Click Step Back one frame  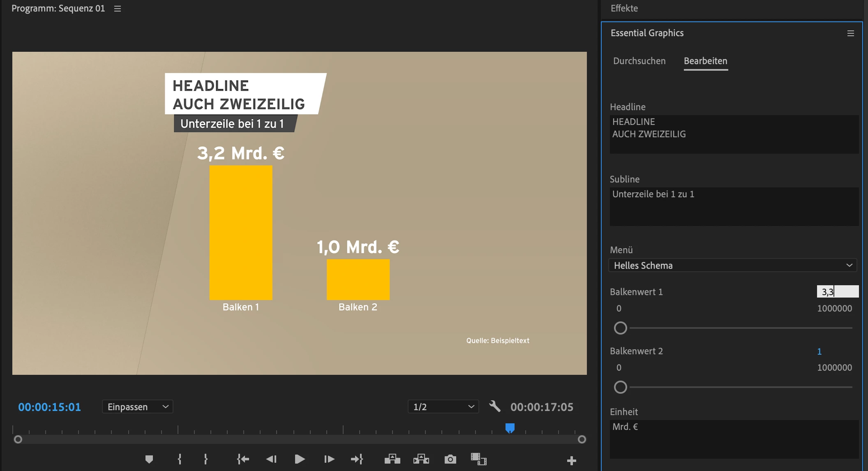coord(271,459)
